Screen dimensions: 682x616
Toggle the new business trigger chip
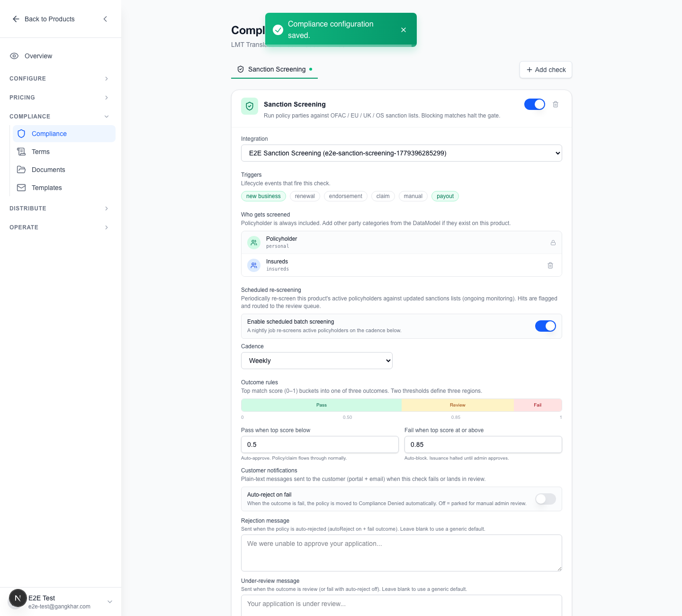(263, 196)
